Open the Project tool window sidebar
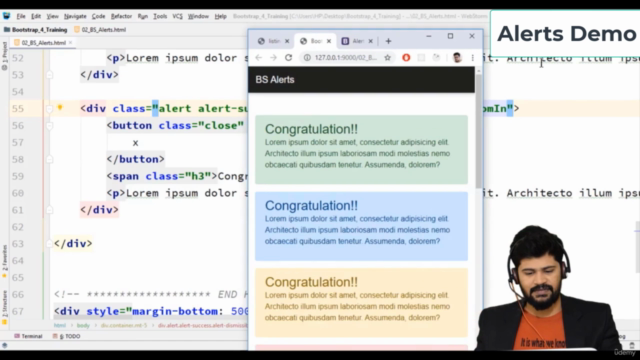Screen dimensions: 640x360 4,55
